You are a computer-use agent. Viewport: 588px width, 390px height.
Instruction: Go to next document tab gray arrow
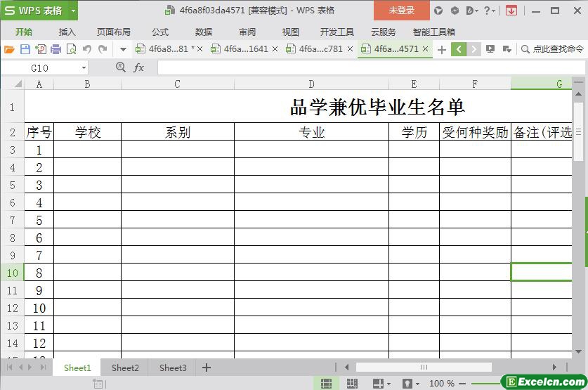pos(473,49)
